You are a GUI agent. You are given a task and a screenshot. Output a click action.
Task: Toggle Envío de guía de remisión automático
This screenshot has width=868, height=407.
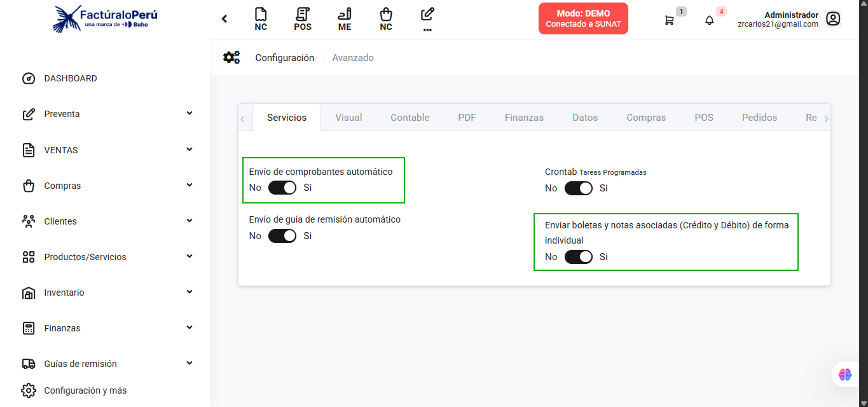point(282,235)
